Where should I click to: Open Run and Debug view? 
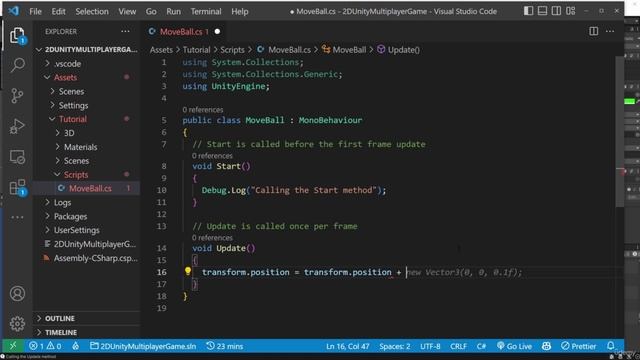point(17,126)
